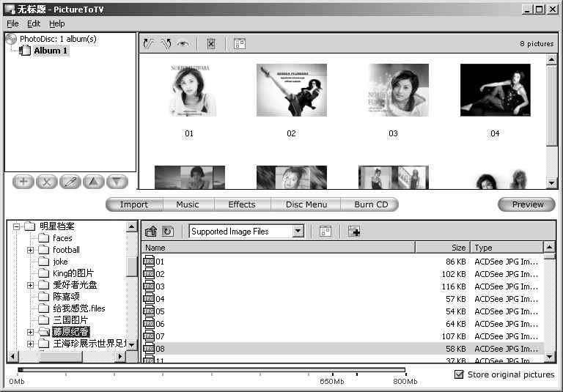Select thumbnail 02 in album
The image size is (563, 392).
pyautogui.click(x=292, y=90)
